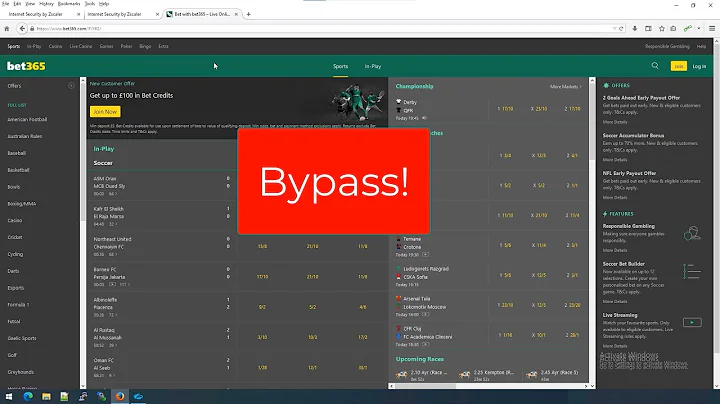This screenshot has width=720, height=404.
Task: Close the first Internet Security by Zscaler tab
Action: 78,14
